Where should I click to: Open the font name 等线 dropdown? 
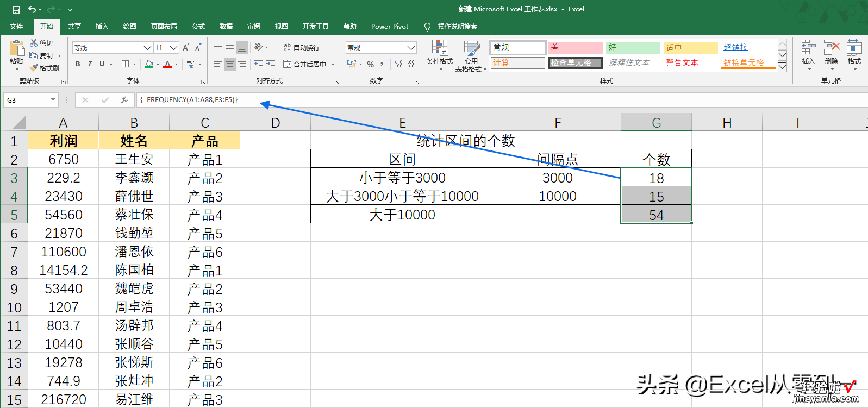[147, 48]
